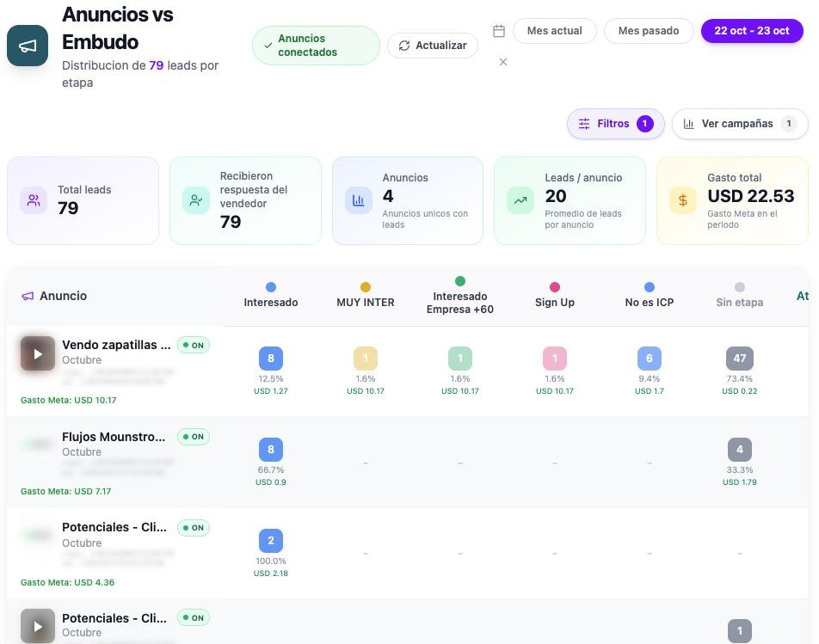The image size is (819, 644).
Task: Click the Interesado column header
Action: [270, 302]
